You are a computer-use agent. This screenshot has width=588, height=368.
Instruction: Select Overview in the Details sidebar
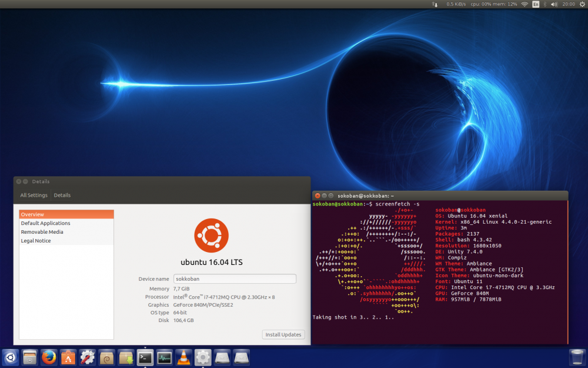[66, 214]
